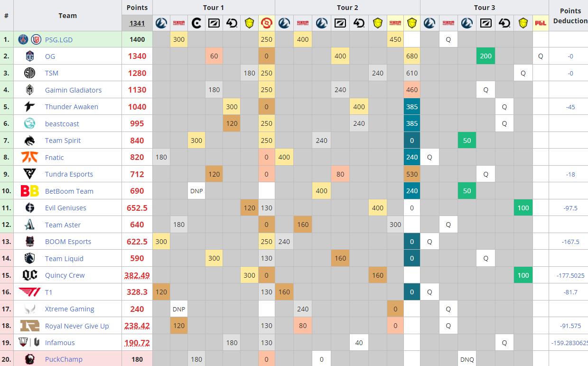Open the BetBoom Team link

[69, 191]
